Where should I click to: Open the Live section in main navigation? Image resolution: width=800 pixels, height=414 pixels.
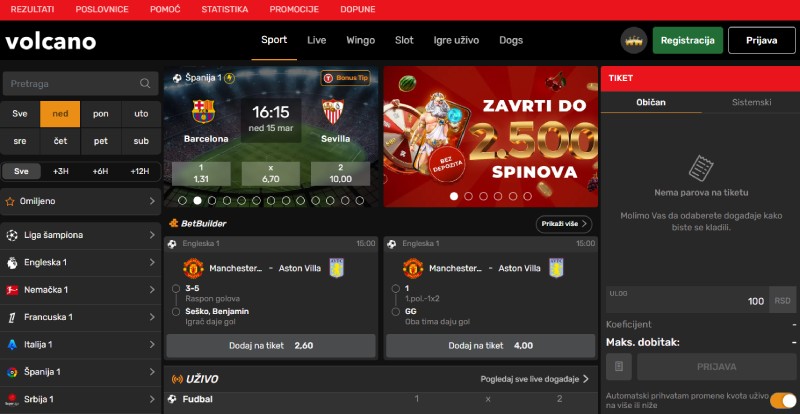tap(316, 40)
